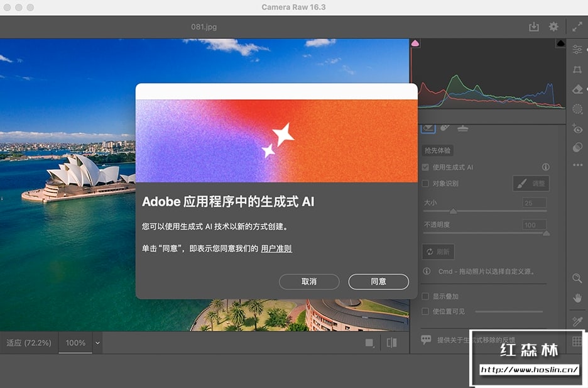Select the color sampler eyedropper tool

click(x=577, y=321)
